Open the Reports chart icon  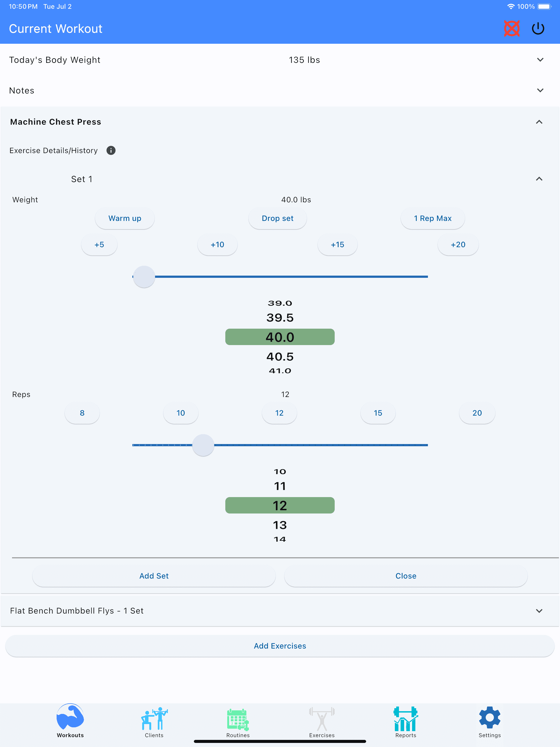406,719
